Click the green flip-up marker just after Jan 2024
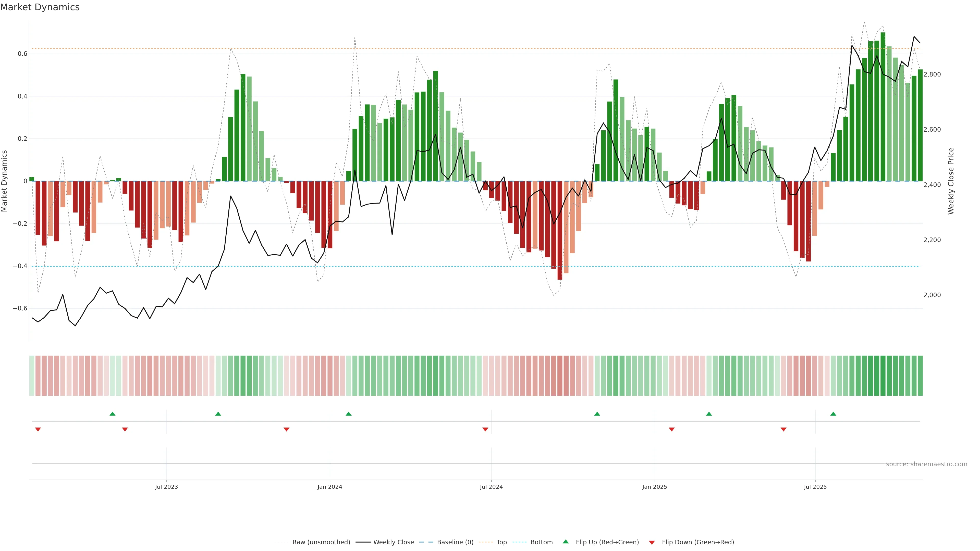 pos(348,414)
